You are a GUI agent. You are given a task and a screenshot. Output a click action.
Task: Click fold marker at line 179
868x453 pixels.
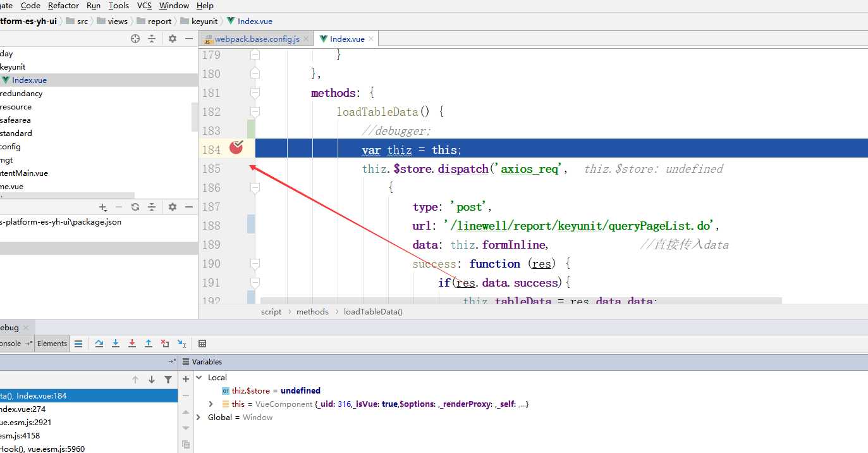[255, 55]
